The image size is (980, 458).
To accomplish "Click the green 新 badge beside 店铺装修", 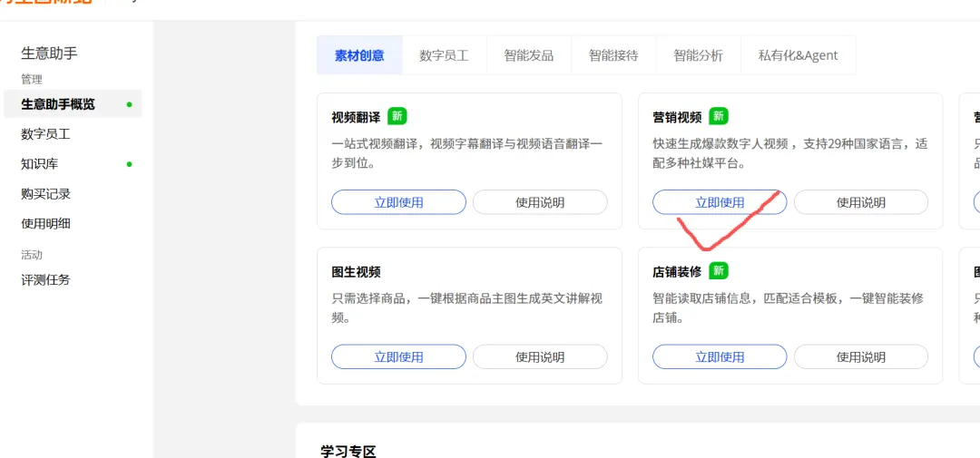I will coord(719,270).
